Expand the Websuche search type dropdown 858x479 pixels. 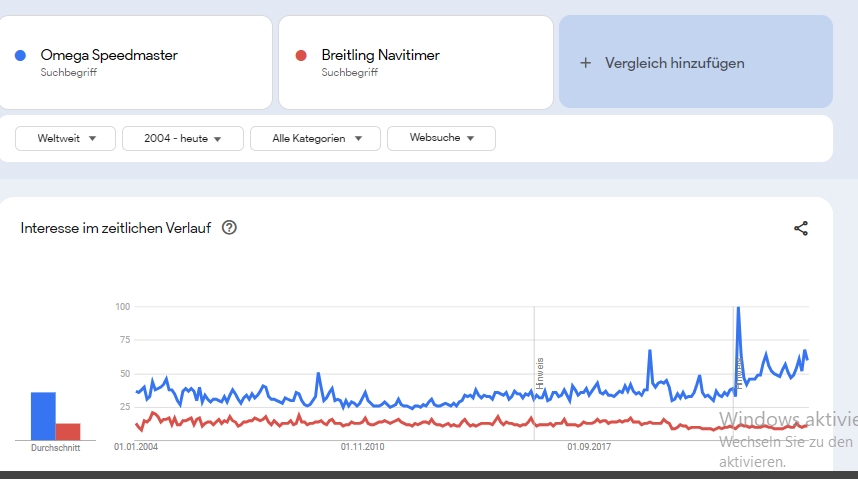[x=441, y=138]
